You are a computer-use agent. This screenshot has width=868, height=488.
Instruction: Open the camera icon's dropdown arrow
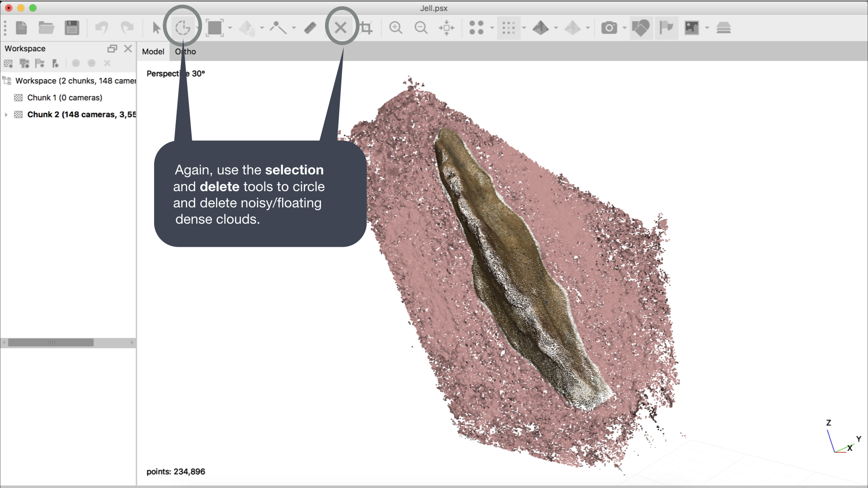[624, 28]
